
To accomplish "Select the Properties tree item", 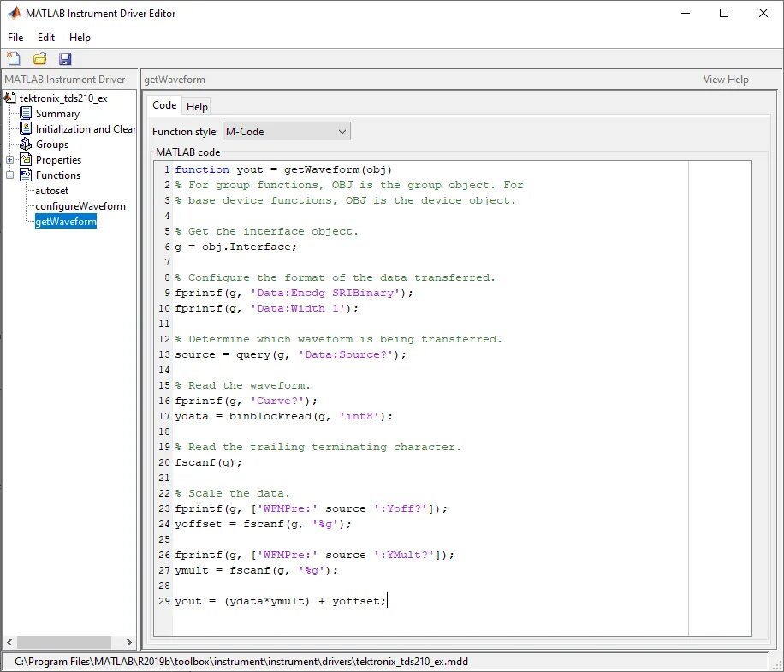I will [x=58, y=160].
